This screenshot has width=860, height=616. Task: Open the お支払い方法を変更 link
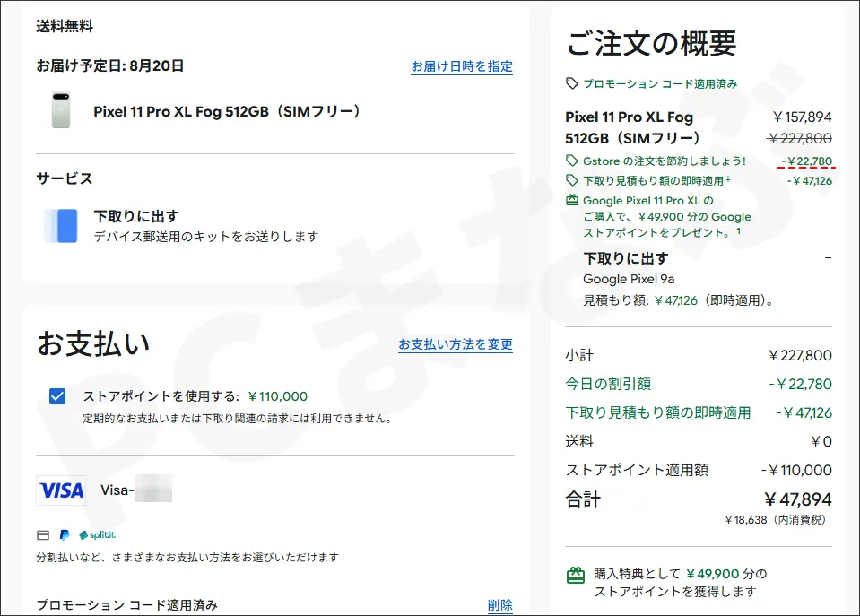click(x=456, y=344)
